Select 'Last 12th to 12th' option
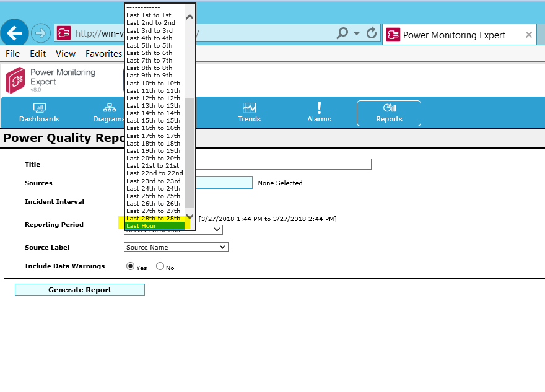 155,98
